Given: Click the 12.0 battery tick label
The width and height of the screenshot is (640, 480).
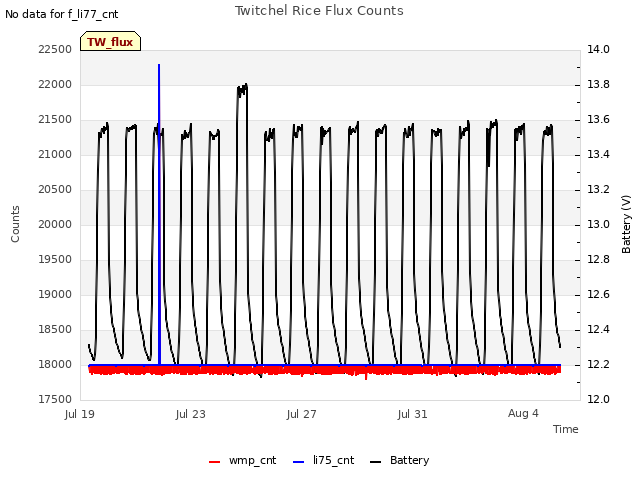Looking at the screenshot, I should coord(598,399).
